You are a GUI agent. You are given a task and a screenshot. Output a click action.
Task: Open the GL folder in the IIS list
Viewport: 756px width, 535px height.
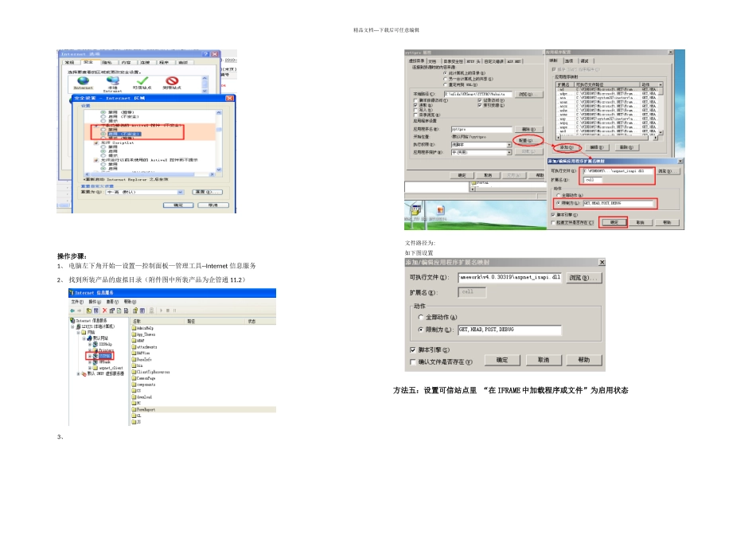click(x=137, y=416)
